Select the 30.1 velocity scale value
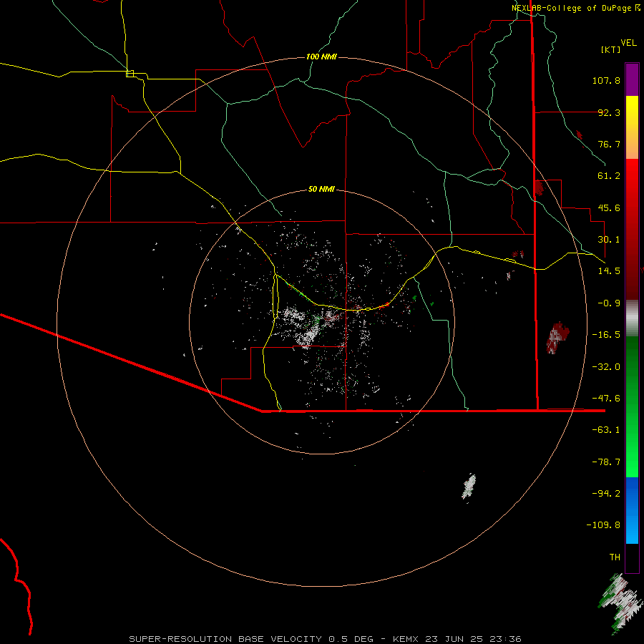This screenshot has width=644, height=644. (609, 240)
